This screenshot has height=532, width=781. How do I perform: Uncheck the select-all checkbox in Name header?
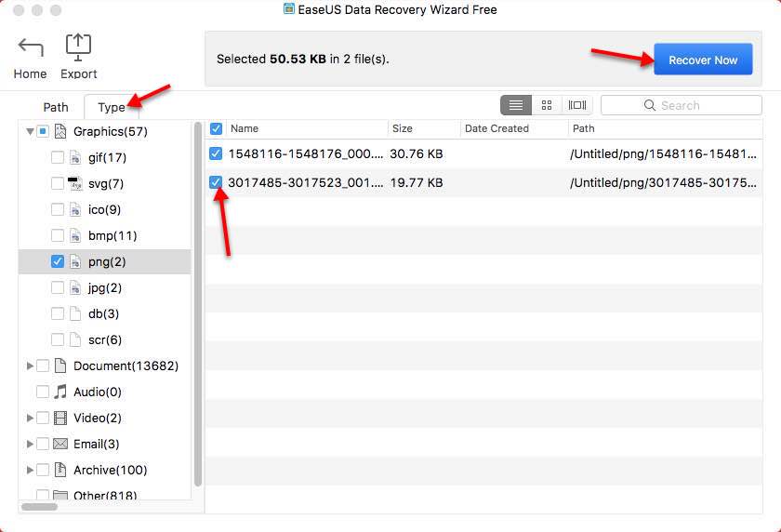point(216,128)
